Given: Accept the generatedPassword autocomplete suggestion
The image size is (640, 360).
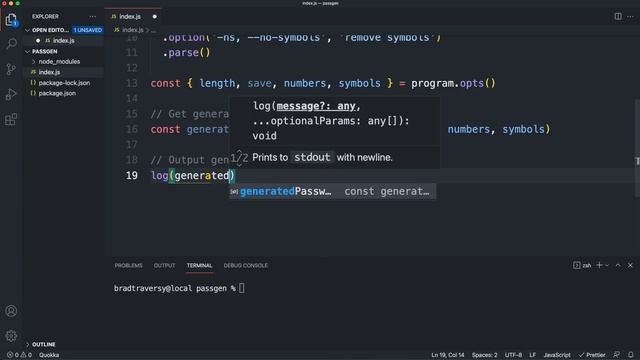Looking at the screenshot, I should click(x=332, y=191).
